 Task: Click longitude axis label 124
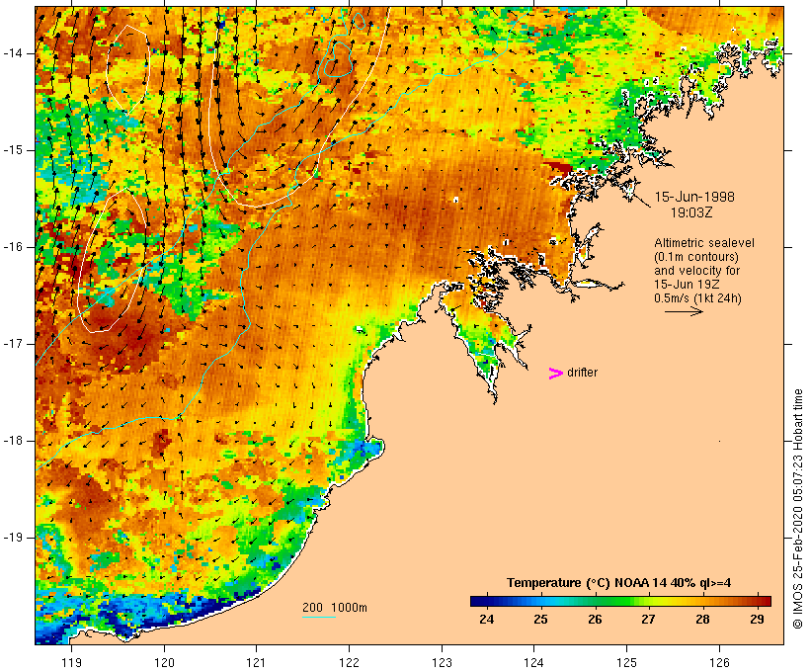(x=534, y=662)
